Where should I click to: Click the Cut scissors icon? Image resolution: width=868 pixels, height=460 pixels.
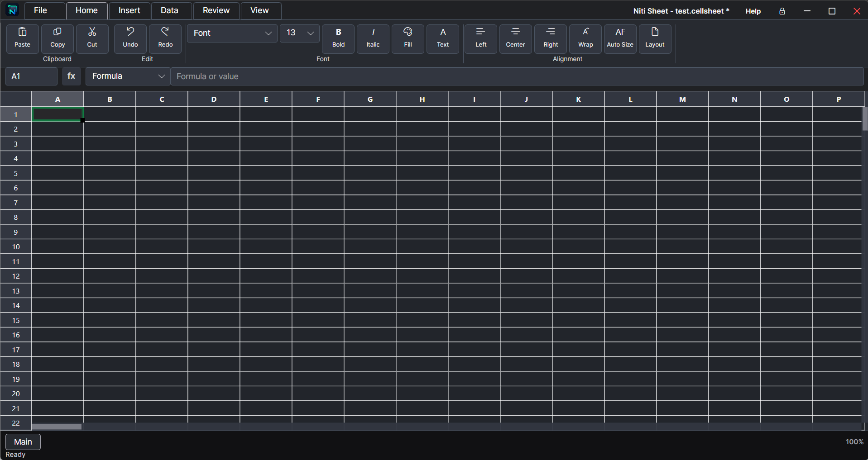[92, 38]
